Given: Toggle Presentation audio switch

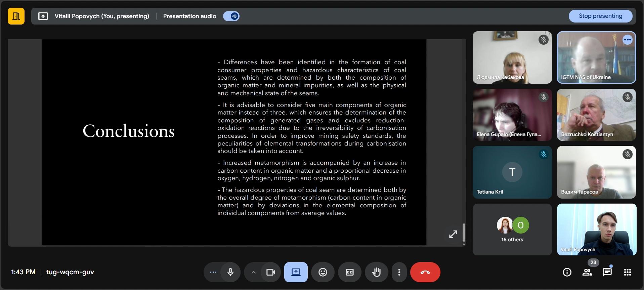Looking at the screenshot, I should [x=231, y=16].
